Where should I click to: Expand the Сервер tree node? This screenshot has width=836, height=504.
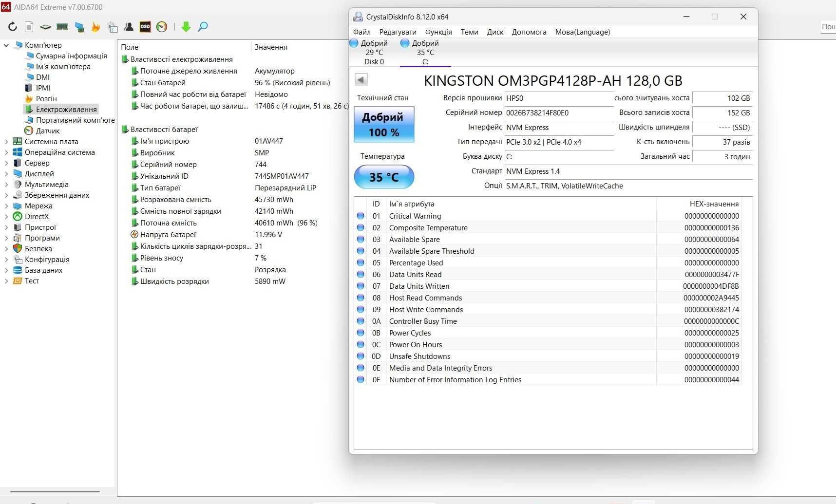[6, 163]
